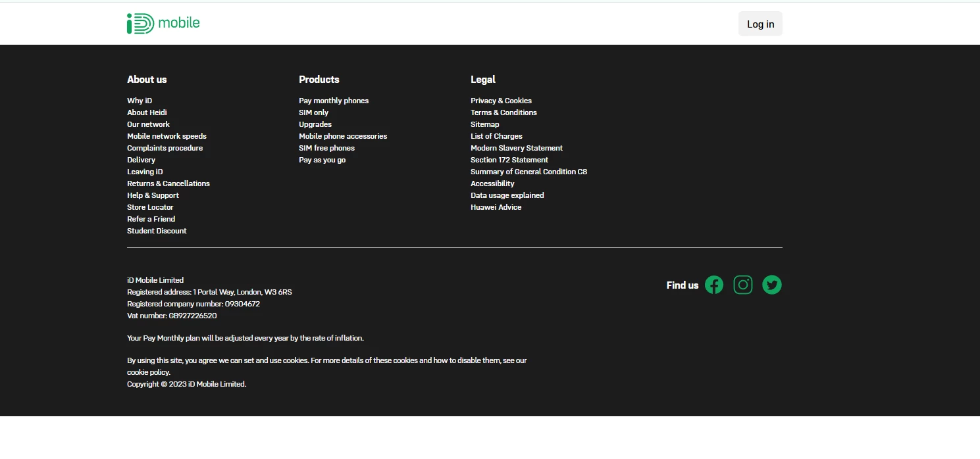The image size is (980, 459).
Task: Open Privacy & Cookies link
Action: pos(501,101)
